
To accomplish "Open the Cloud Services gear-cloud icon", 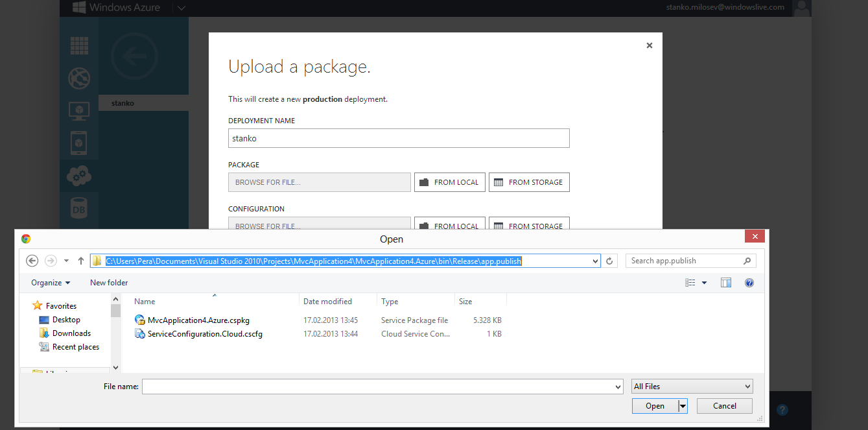I will click(79, 175).
